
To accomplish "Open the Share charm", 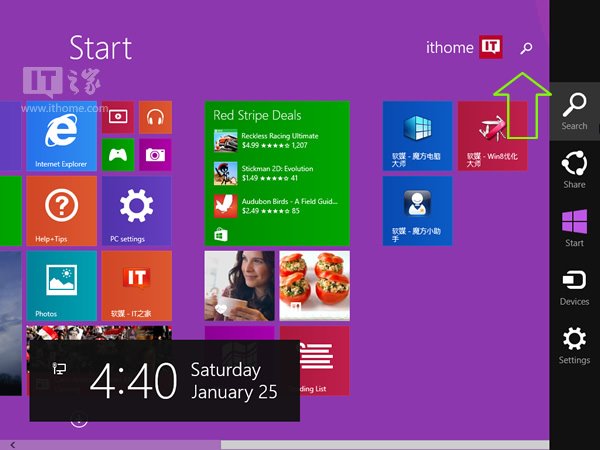I will coord(574,168).
